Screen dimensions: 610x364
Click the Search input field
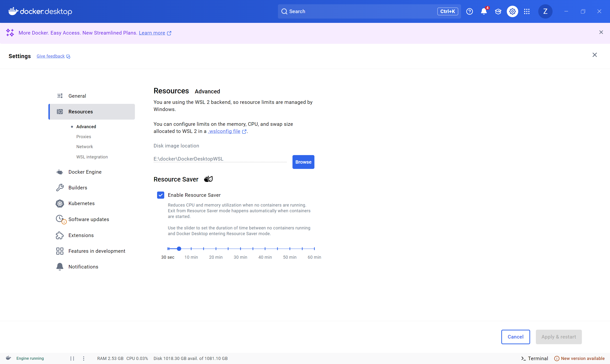click(x=361, y=11)
